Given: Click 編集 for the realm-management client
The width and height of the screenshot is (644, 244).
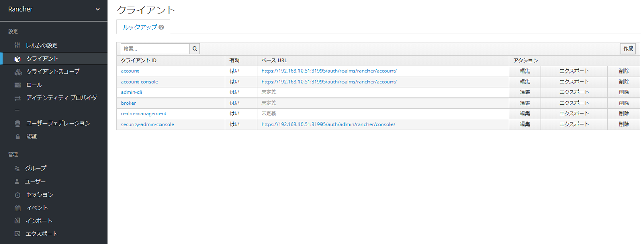Looking at the screenshot, I should [x=525, y=113].
